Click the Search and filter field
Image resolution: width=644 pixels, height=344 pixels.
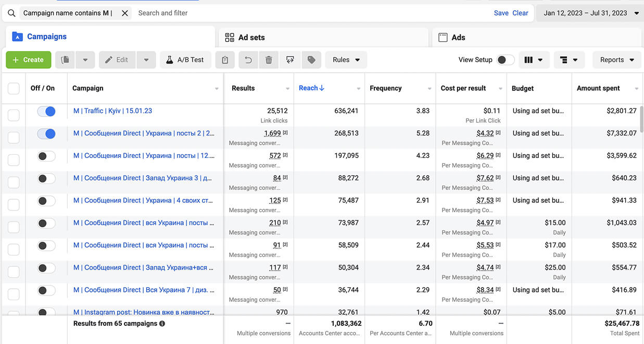(x=312, y=13)
